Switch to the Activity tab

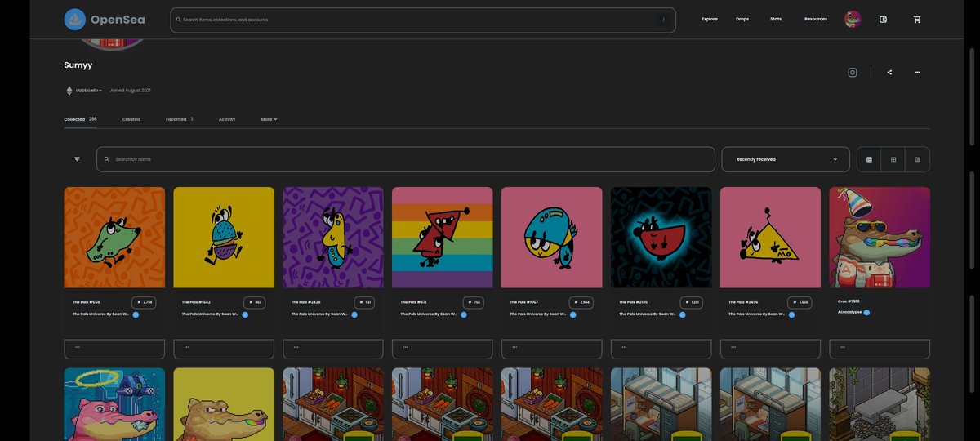pos(227,119)
